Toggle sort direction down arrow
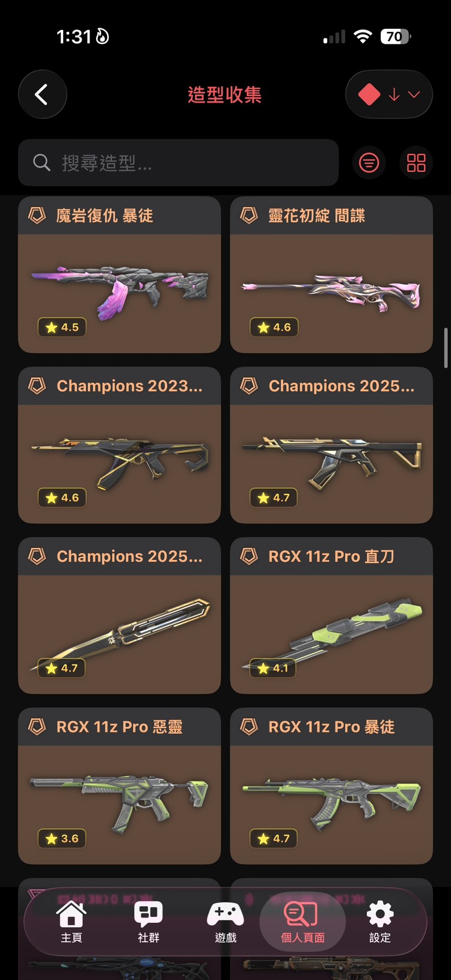The height and width of the screenshot is (980, 451). [394, 94]
